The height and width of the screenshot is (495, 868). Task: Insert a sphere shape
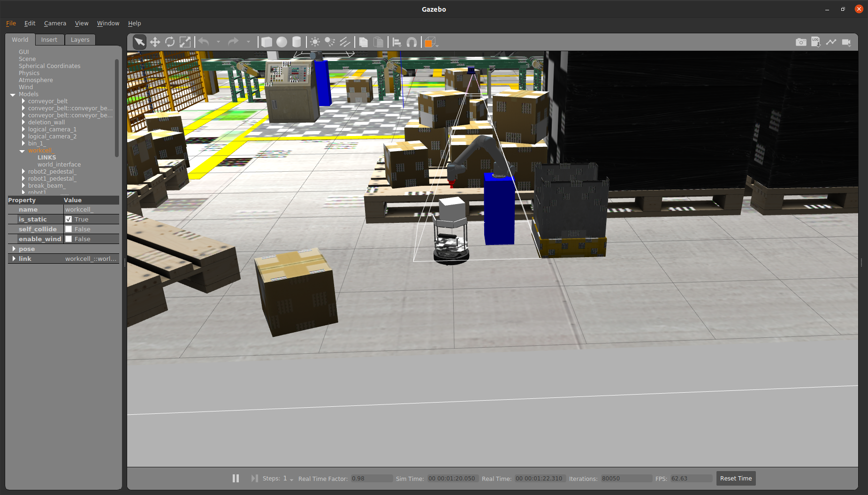282,42
